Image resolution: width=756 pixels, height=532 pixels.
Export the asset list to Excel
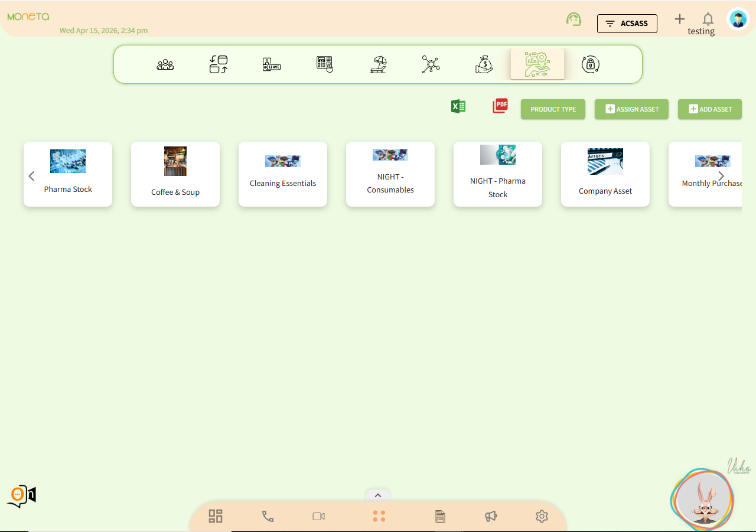(458, 106)
